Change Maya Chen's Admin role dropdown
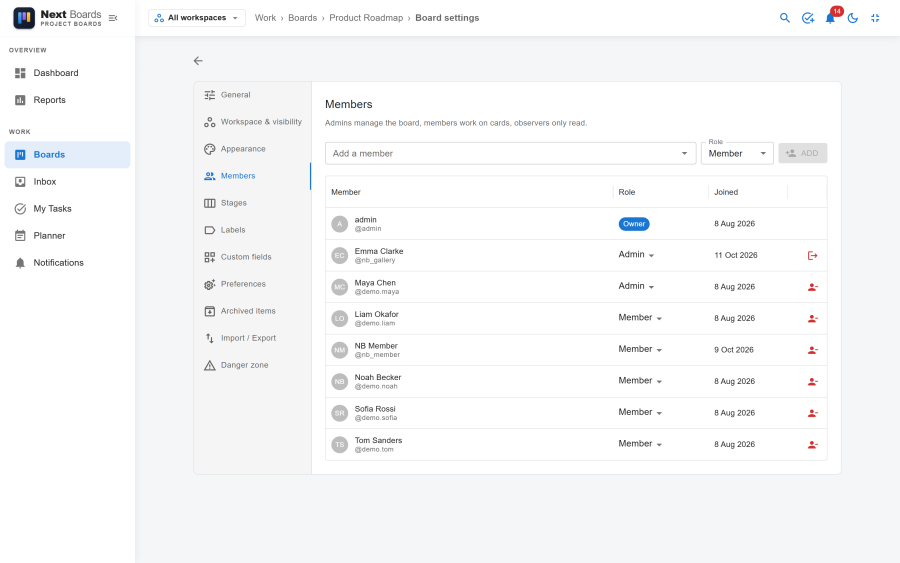The height and width of the screenshot is (563, 900). coord(636,286)
